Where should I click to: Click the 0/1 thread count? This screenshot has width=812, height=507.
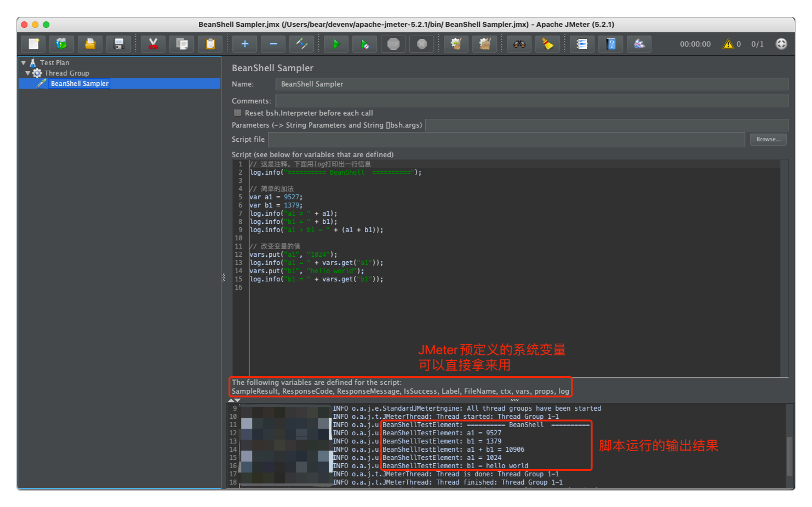(x=757, y=44)
